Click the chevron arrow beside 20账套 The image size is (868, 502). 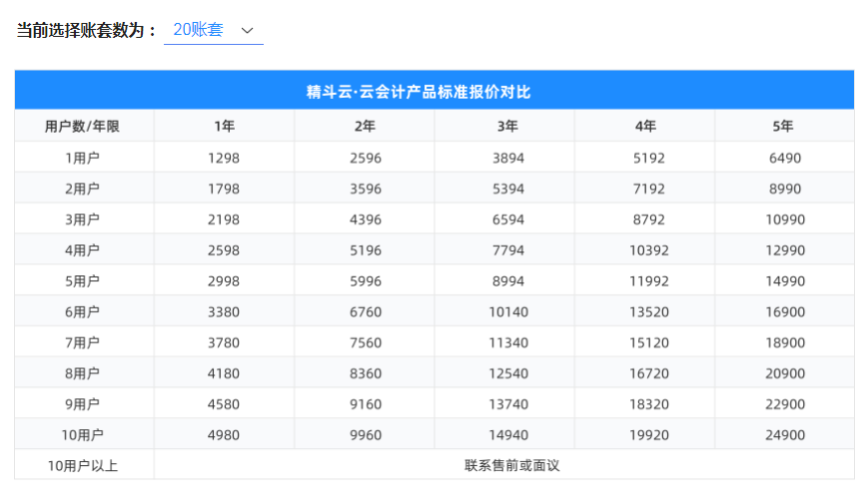(247, 30)
